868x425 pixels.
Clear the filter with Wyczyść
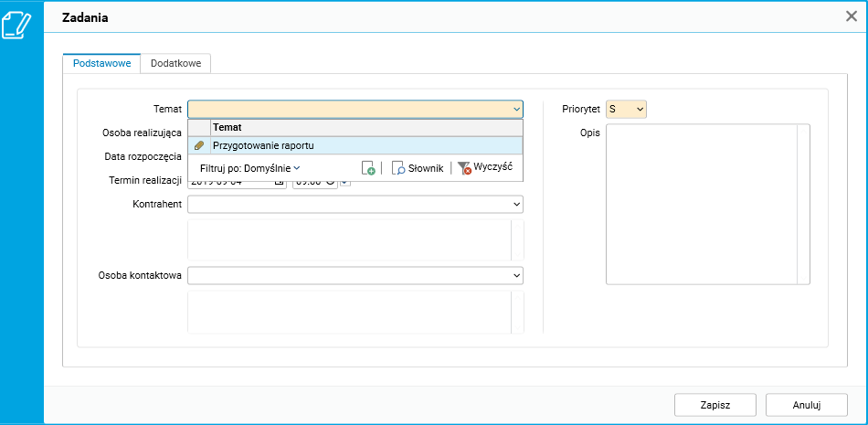[484, 168]
